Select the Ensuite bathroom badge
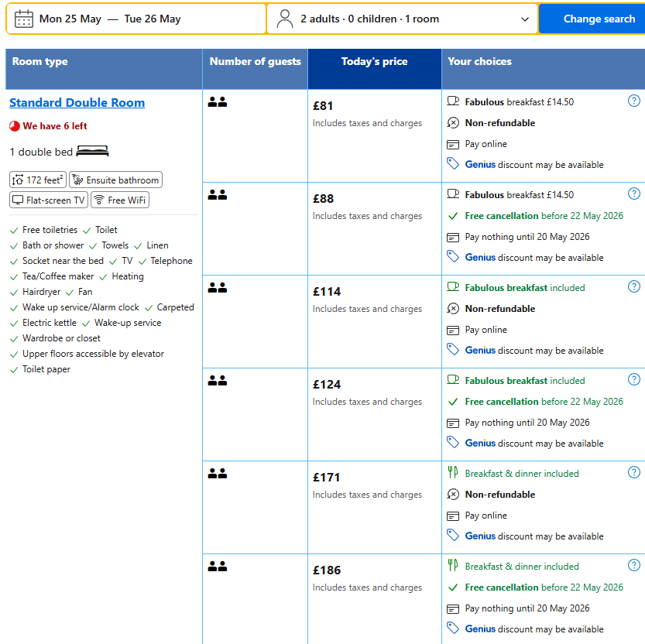This screenshot has height=644, width=645. pos(115,180)
